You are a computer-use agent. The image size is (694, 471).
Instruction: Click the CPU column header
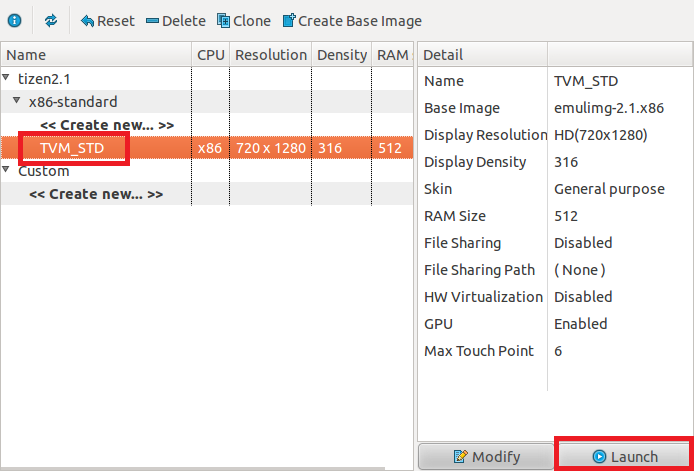click(x=211, y=55)
